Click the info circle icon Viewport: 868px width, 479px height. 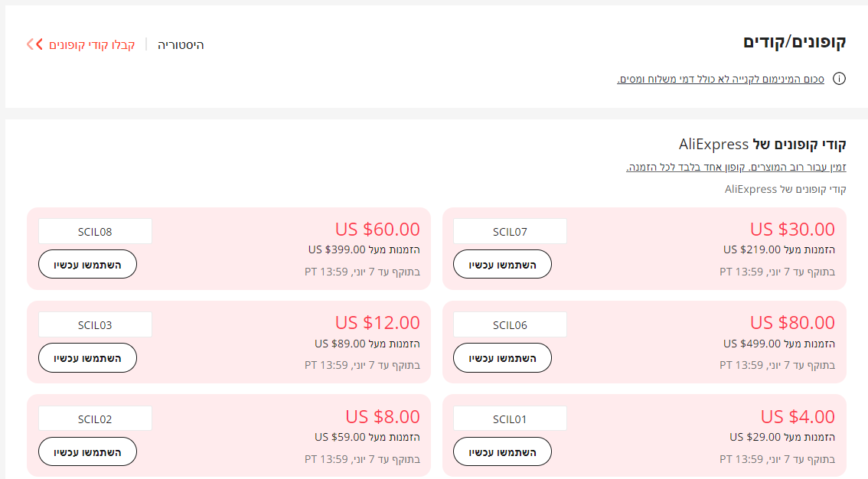tap(839, 79)
